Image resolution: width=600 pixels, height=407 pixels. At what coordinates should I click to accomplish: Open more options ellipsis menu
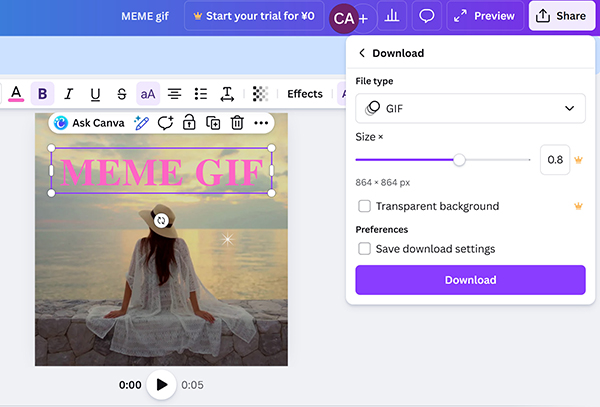pyautogui.click(x=261, y=123)
